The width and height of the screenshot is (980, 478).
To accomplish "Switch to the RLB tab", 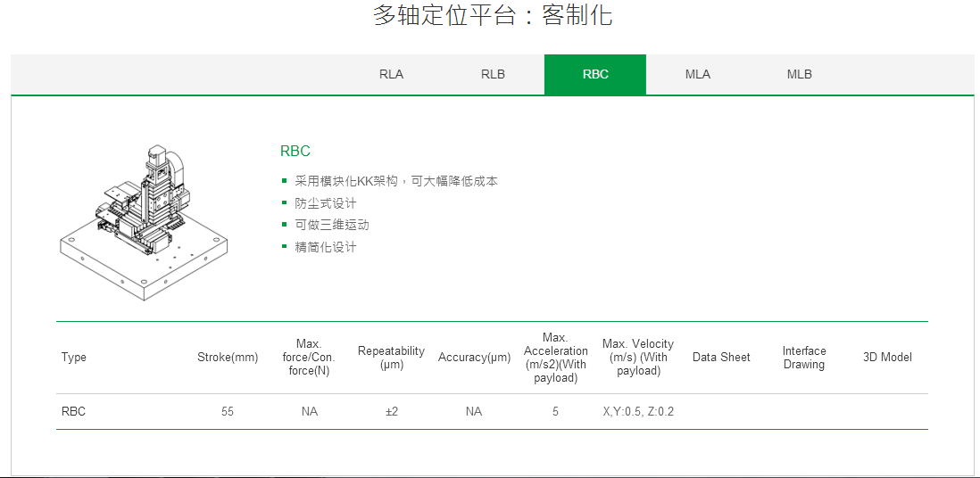I will tap(493, 74).
